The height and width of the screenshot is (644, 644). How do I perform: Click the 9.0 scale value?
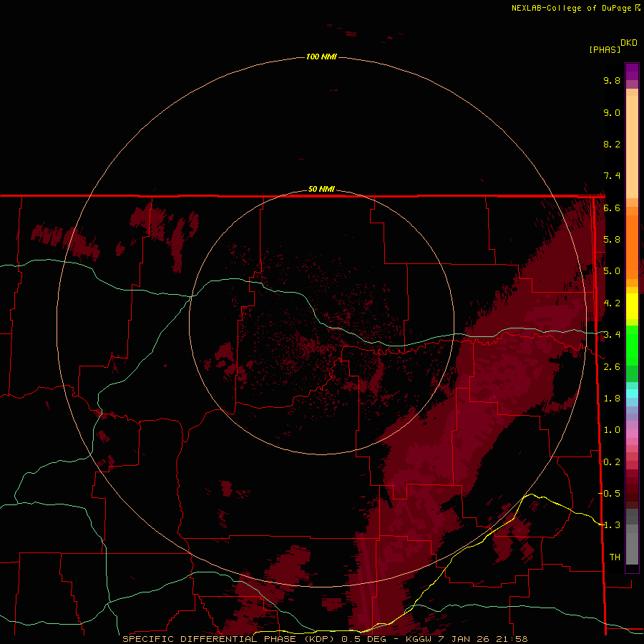[612, 112]
